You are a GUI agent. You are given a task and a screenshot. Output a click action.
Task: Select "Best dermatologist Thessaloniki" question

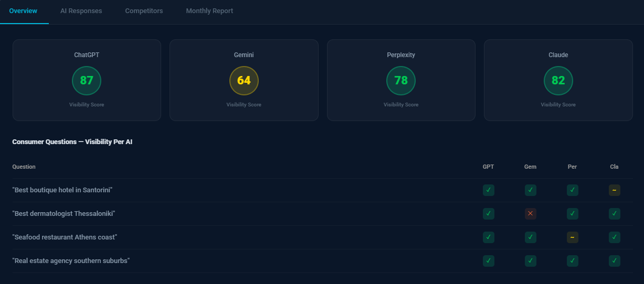(64, 214)
